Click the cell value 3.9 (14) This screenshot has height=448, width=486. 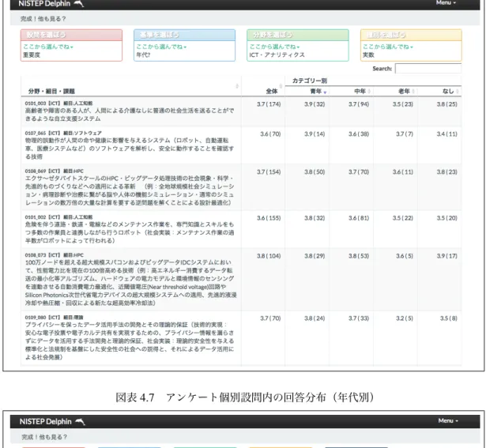(315, 134)
